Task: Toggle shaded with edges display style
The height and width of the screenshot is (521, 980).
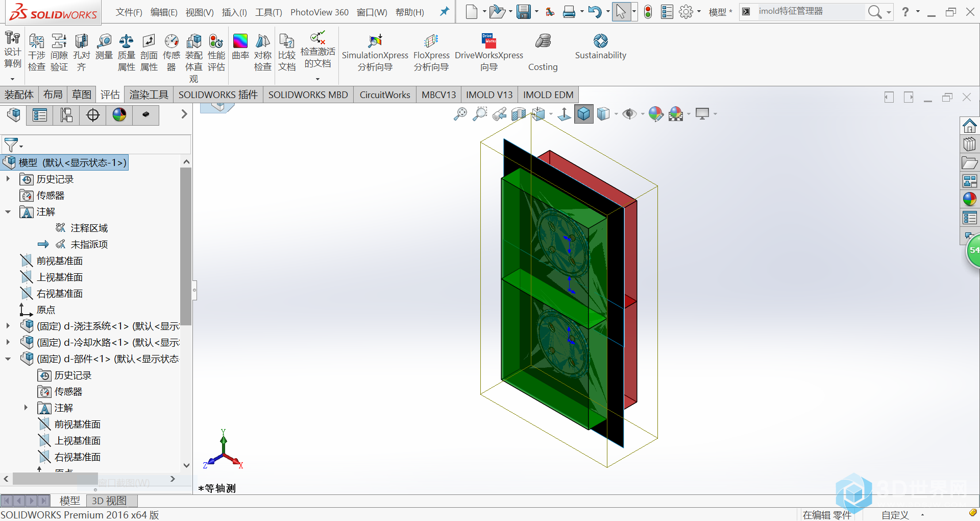Action: [x=584, y=114]
